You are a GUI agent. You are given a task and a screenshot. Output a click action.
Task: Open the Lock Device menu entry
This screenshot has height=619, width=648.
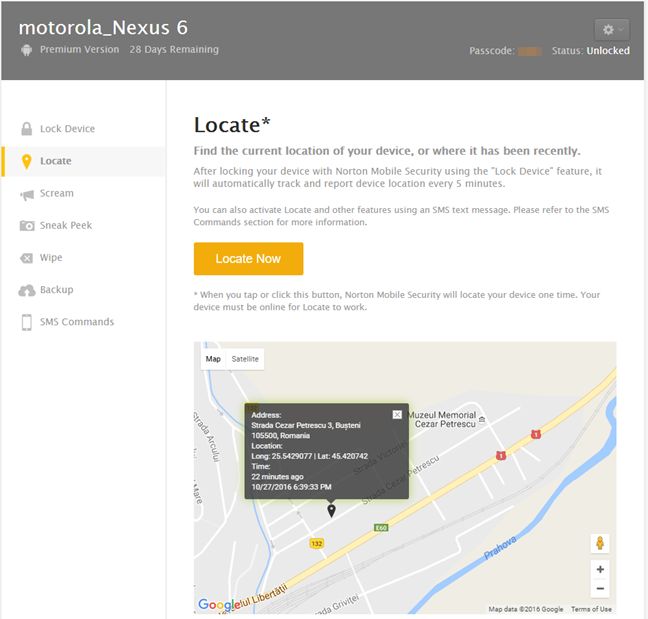coord(83,129)
